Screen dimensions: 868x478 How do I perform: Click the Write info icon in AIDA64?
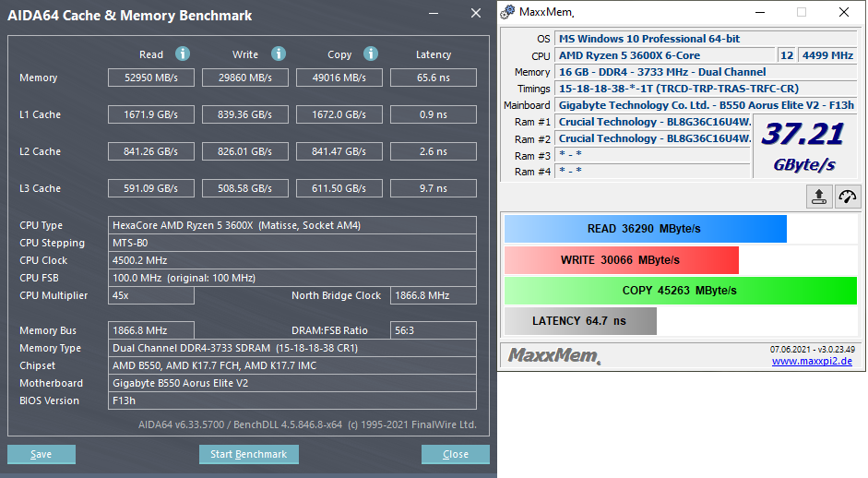[279, 54]
